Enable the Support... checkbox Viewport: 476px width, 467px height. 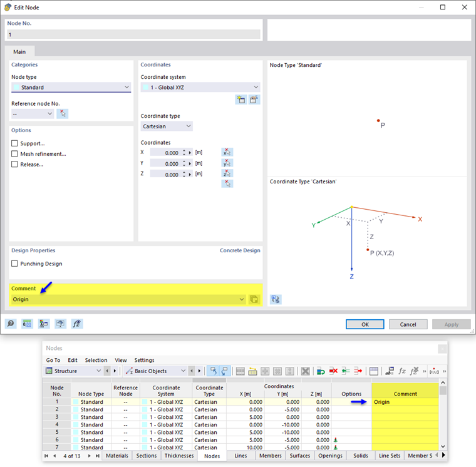pos(14,143)
